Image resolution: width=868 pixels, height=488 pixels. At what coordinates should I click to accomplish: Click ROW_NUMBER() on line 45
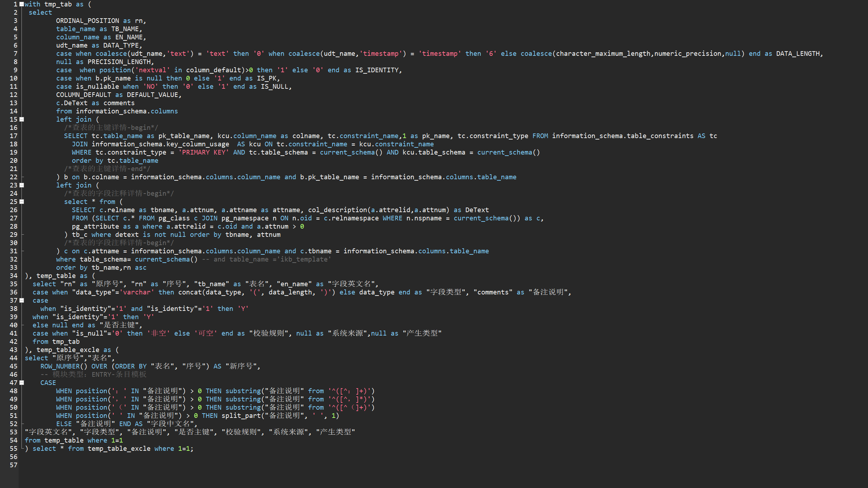[64, 366]
